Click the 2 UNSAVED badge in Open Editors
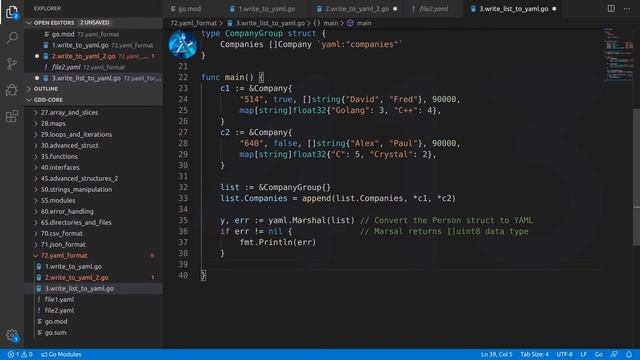The image size is (640, 360). click(95, 22)
